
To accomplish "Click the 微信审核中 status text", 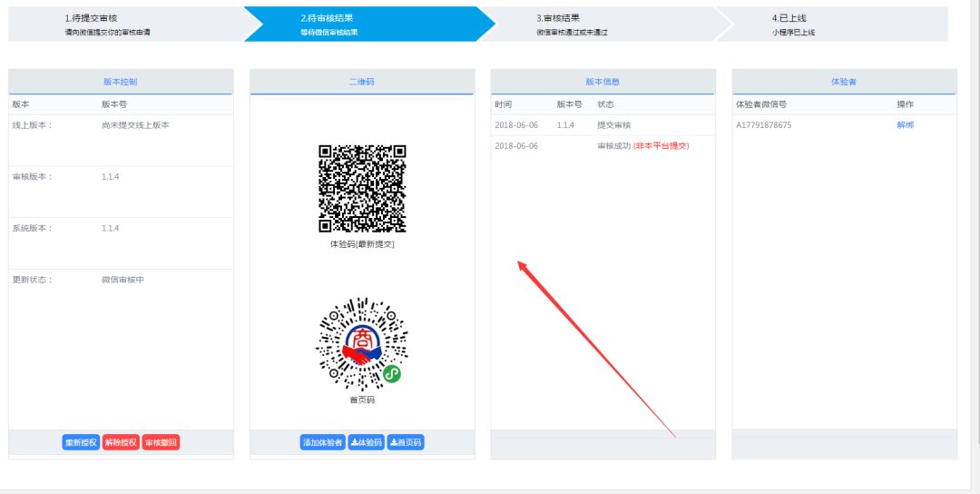I will pos(123,280).
